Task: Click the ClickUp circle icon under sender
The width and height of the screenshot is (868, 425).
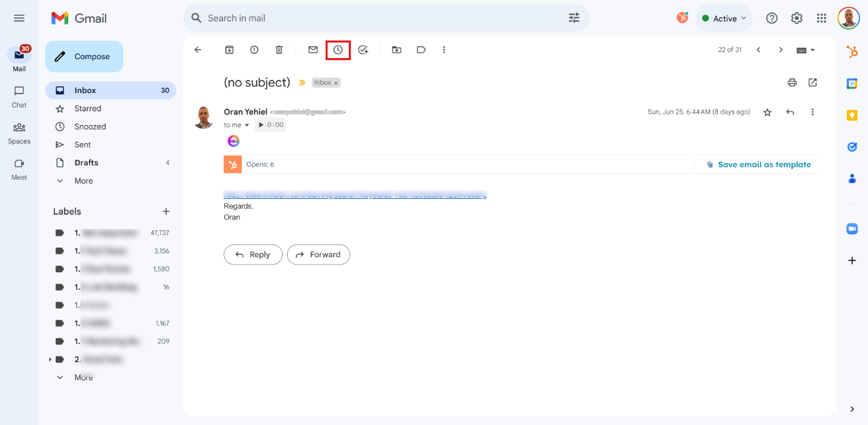Action: coord(234,141)
